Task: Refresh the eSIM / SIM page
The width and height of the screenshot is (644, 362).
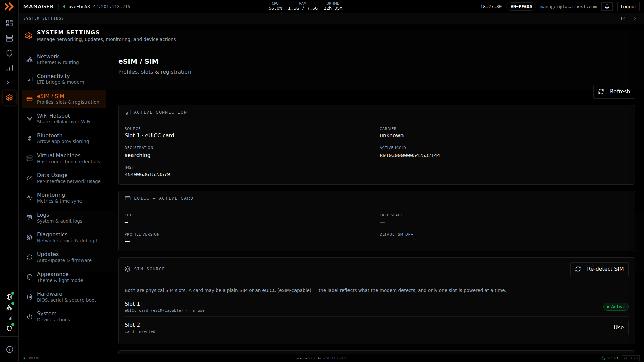Action: click(x=614, y=92)
